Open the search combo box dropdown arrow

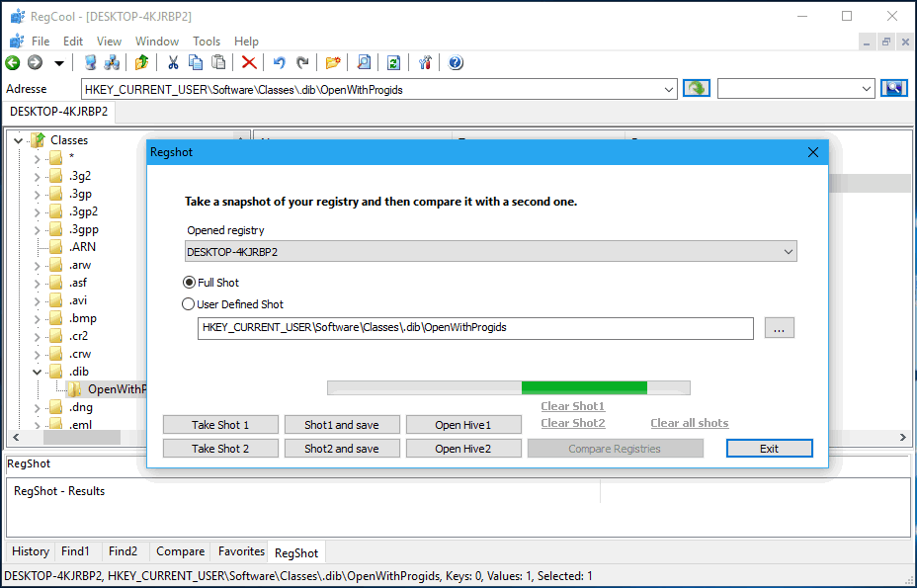(x=867, y=90)
